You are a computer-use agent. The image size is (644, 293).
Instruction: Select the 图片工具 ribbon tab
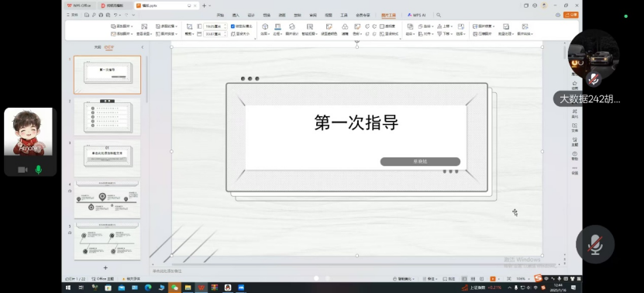pos(388,16)
